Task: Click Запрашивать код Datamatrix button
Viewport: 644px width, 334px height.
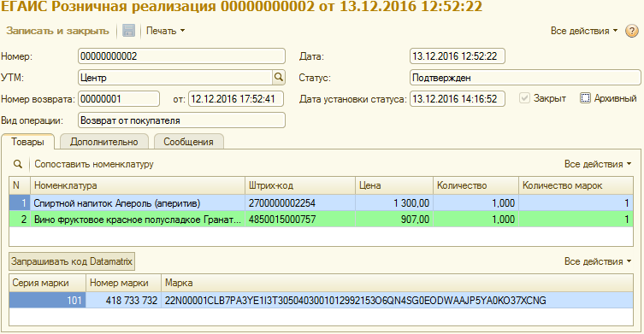Action: point(72,261)
